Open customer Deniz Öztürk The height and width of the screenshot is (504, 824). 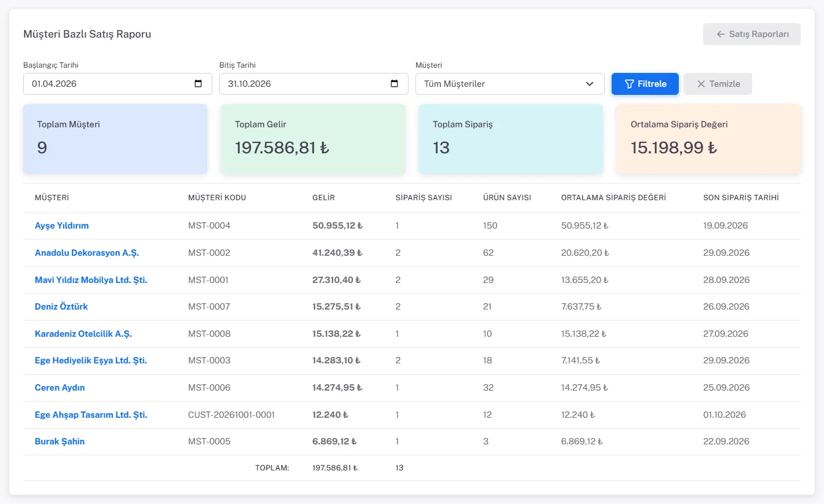tap(61, 307)
